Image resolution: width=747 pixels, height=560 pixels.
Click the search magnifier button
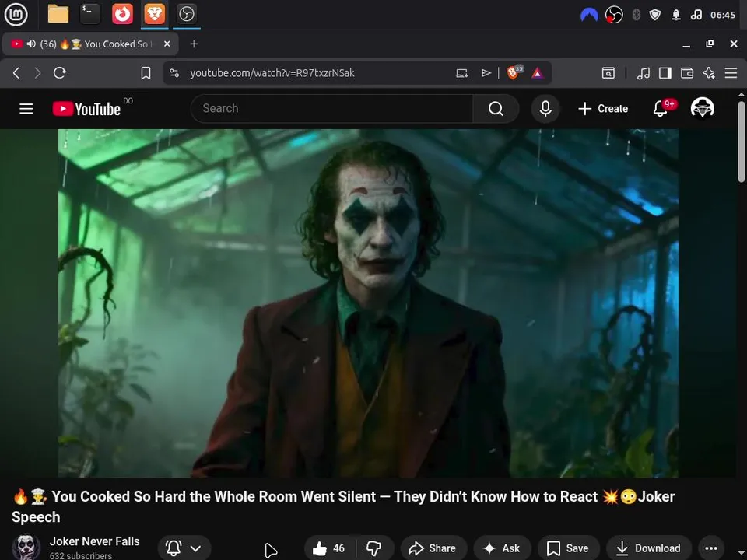(x=496, y=109)
